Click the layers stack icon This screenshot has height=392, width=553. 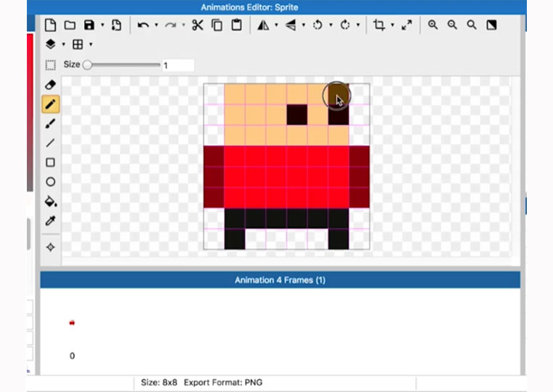point(51,44)
